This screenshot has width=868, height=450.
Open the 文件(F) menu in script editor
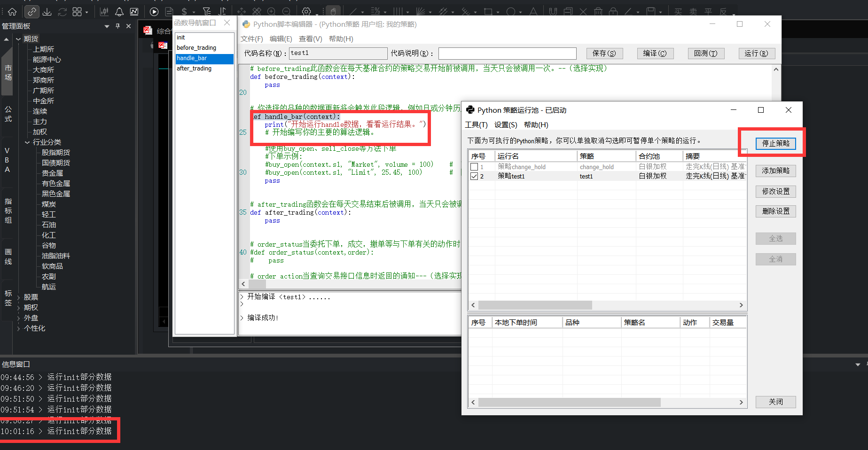[x=252, y=39]
